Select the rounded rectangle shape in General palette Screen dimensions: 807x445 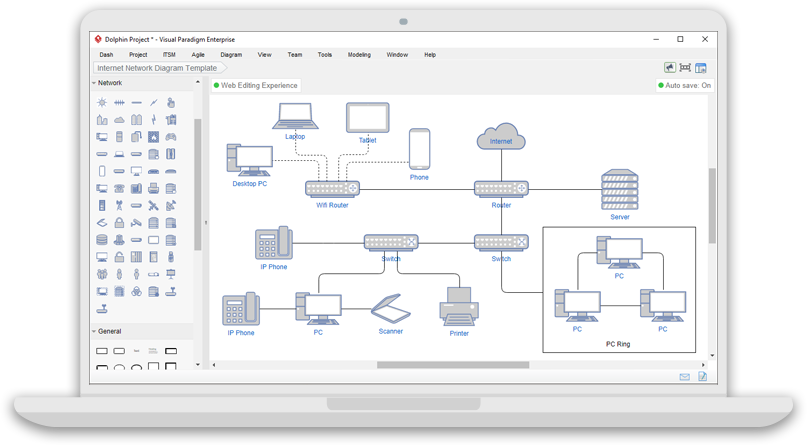point(119,351)
